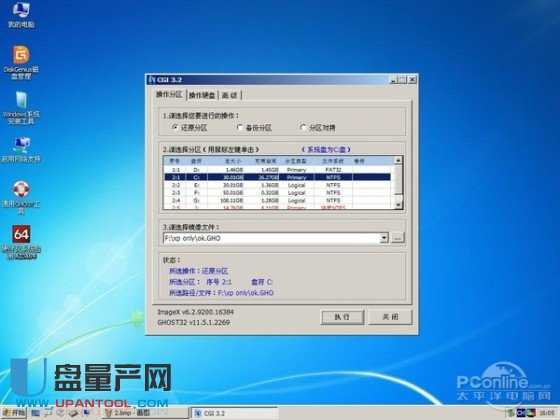Open the Windows system install tool icon

tap(21, 107)
